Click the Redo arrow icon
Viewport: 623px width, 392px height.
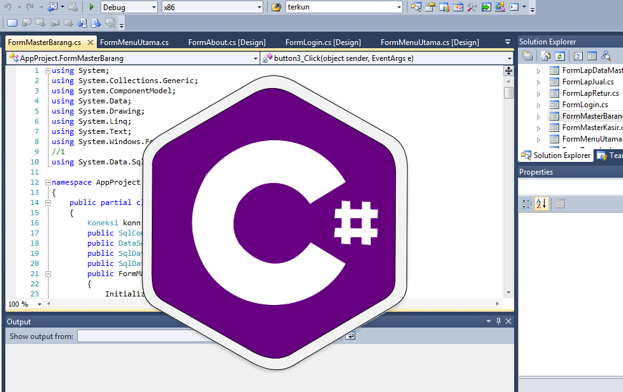pos(29,7)
